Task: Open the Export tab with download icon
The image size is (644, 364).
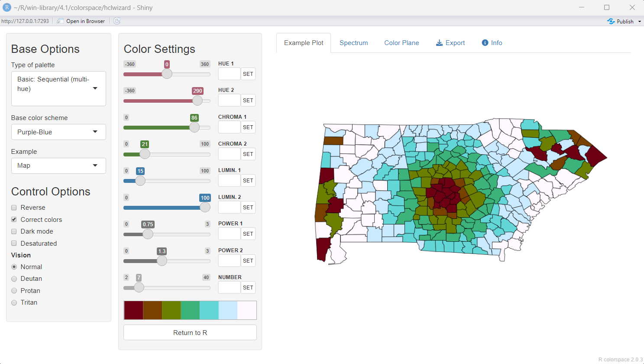Action: click(x=450, y=43)
